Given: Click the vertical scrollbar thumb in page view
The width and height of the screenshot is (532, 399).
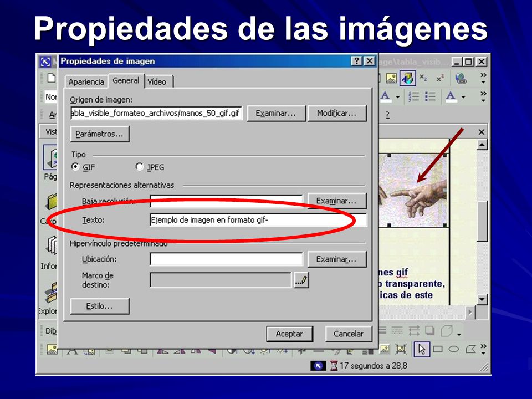Looking at the screenshot, I should pos(482,221).
